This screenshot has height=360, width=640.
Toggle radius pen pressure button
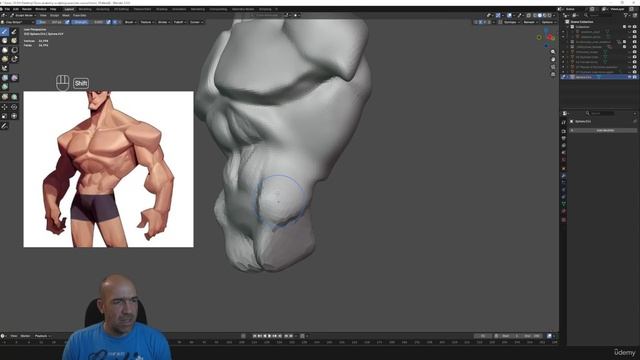[67, 22]
